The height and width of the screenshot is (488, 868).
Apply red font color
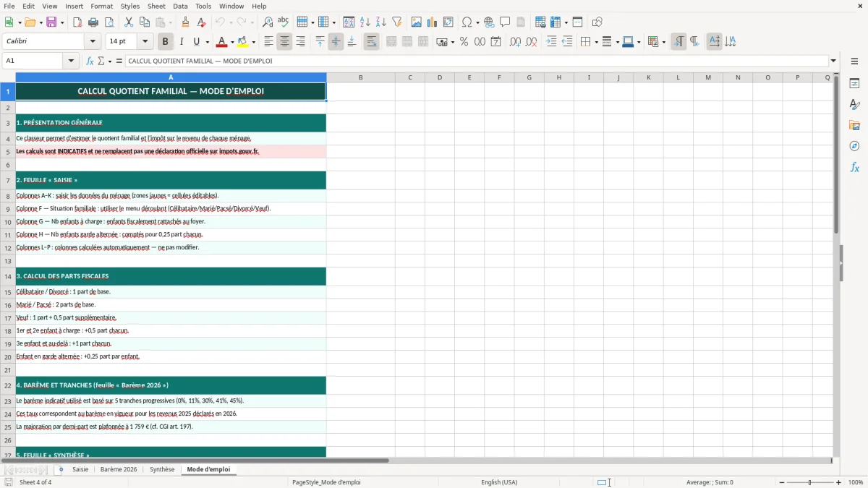tap(221, 42)
